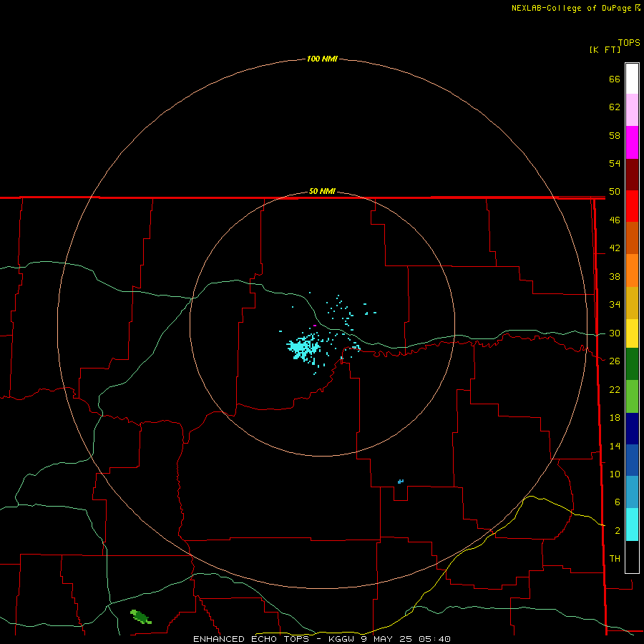Click the yellow legend color band

[632, 333]
